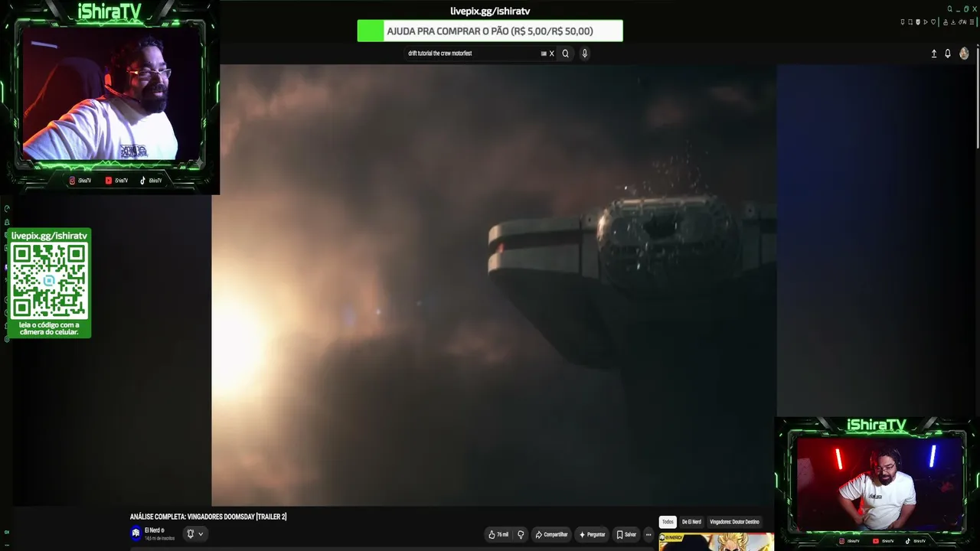
Task: Click the 'AJUDA PRA COMPRAR O PÃO' donation progress bar
Action: [490, 31]
